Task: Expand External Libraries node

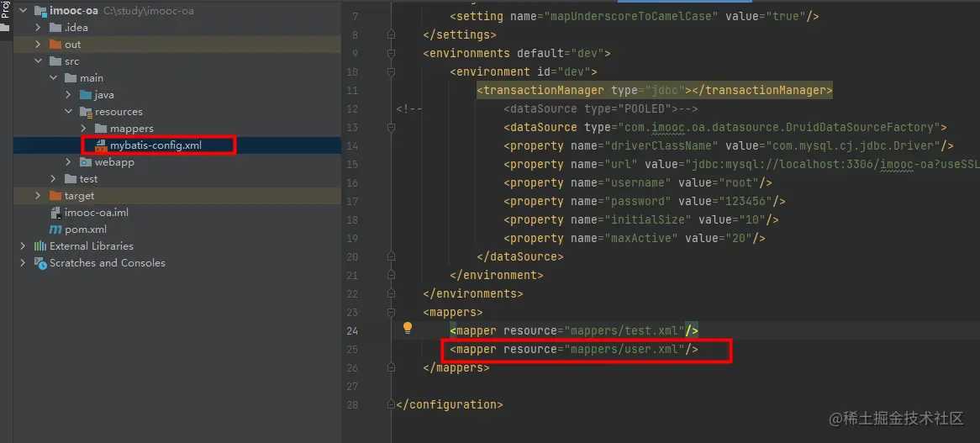Action: [24, 246]
